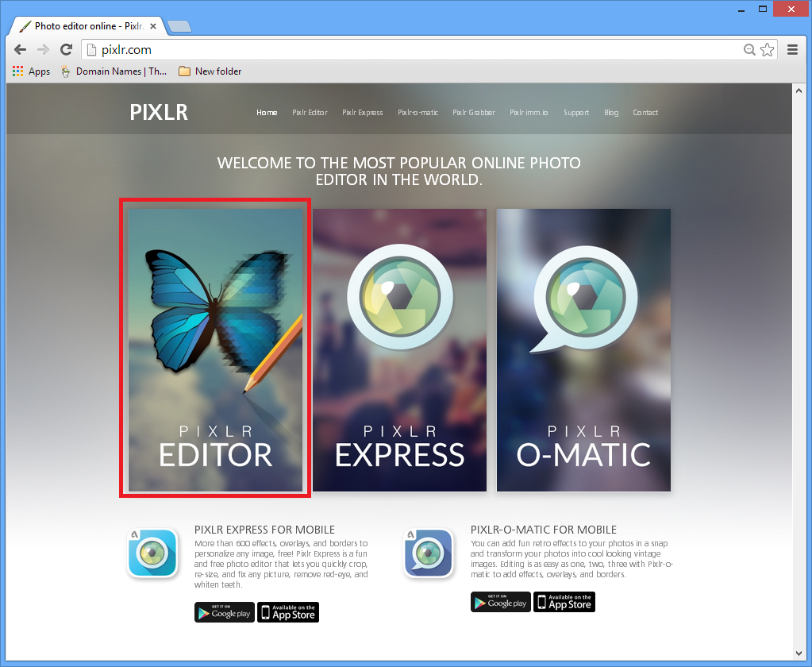The image size is (812, 667).
Task: Focus the pixlr.com address bar
Action: (x=414, y=50)
